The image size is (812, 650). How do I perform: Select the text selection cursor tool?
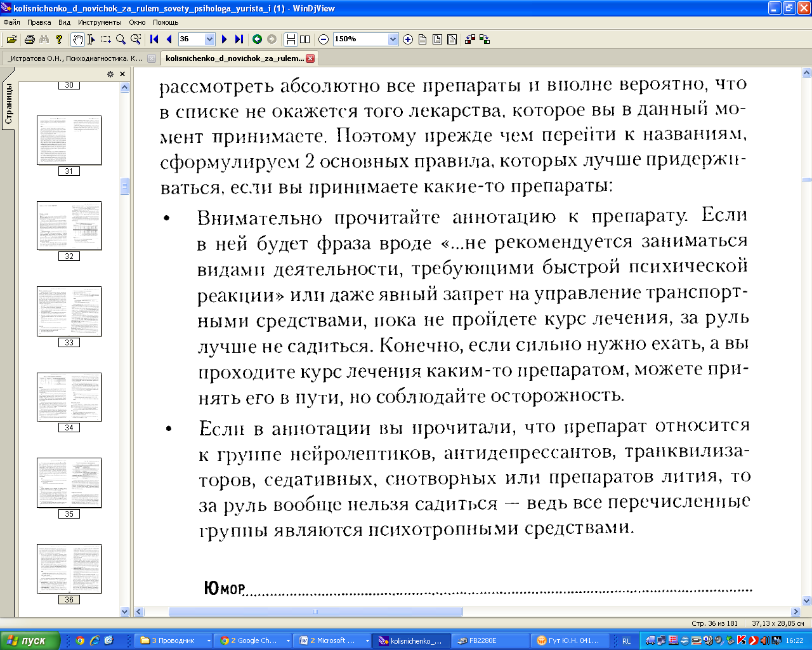click(91, 39)
